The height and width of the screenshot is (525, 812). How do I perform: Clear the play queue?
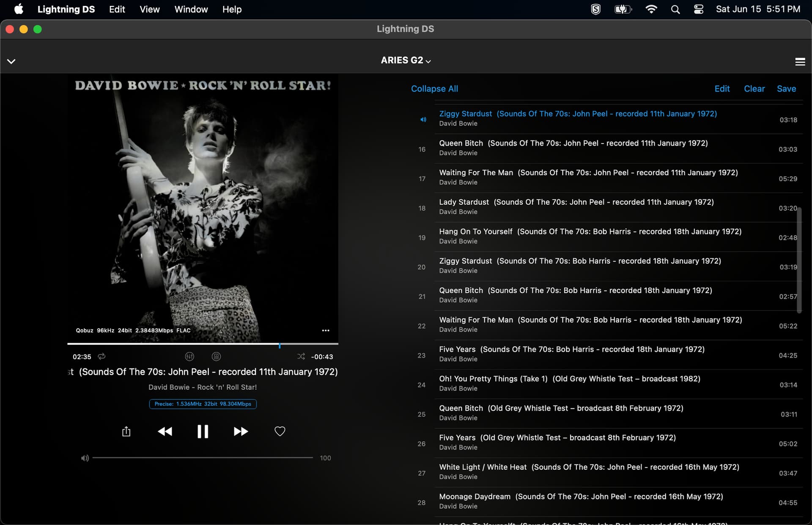(x=754, y=88)
